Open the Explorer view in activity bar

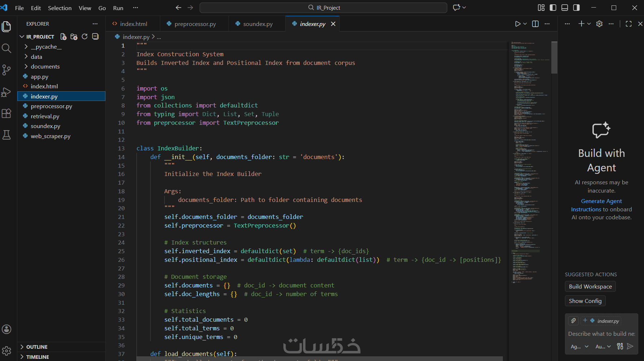(x=6, y=26)
